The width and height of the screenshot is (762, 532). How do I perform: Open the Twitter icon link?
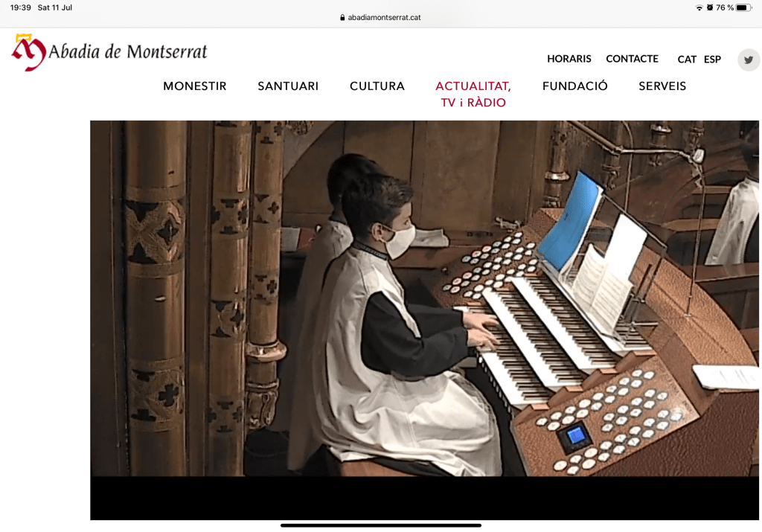749,60
